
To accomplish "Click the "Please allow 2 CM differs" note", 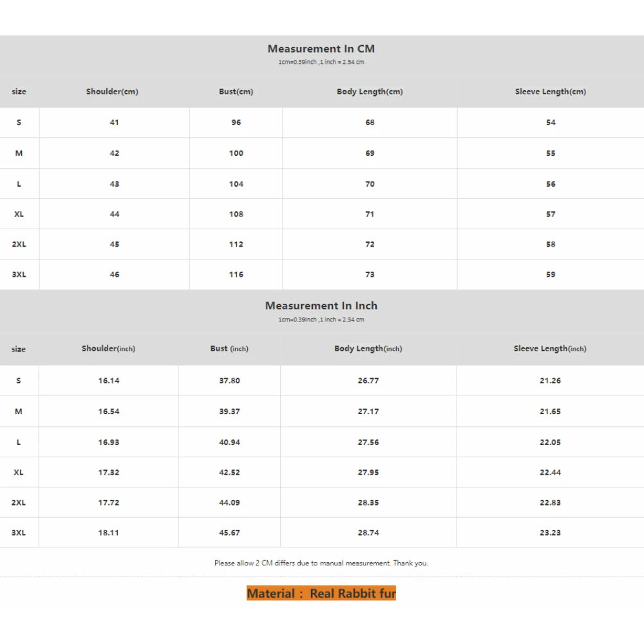I will [321, 563].
